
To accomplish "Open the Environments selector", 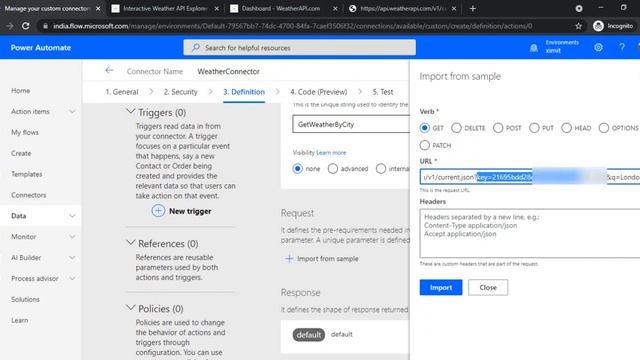I will click(x=562, y=47).
